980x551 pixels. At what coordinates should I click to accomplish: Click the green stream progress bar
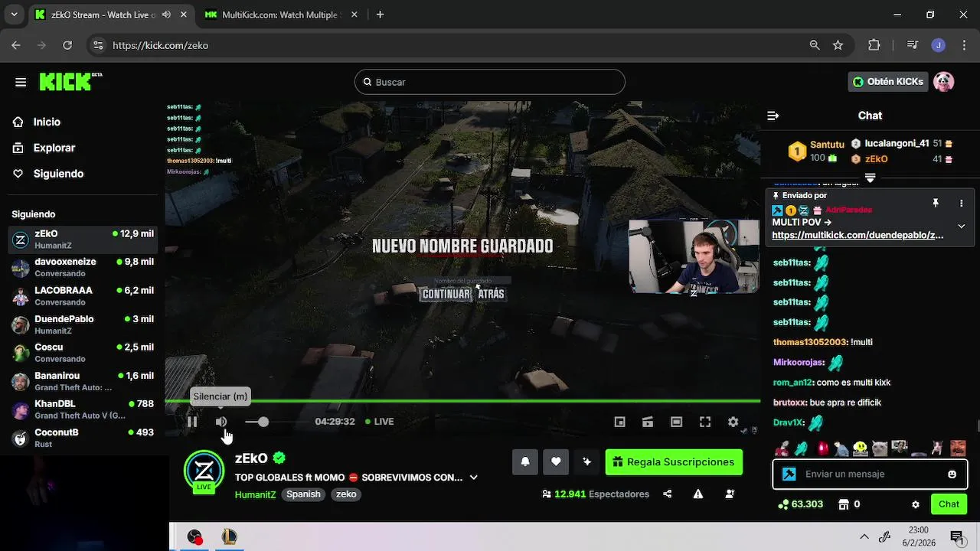tap(462, 401)
